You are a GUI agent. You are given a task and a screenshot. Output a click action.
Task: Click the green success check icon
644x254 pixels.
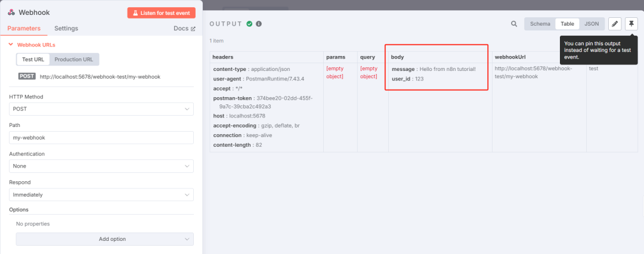coord(249,24)
